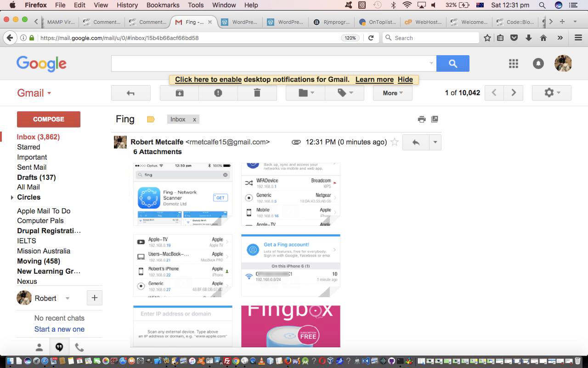Expand the Circles section triangle
Screen dimensions: 588x368
(12, 197)
